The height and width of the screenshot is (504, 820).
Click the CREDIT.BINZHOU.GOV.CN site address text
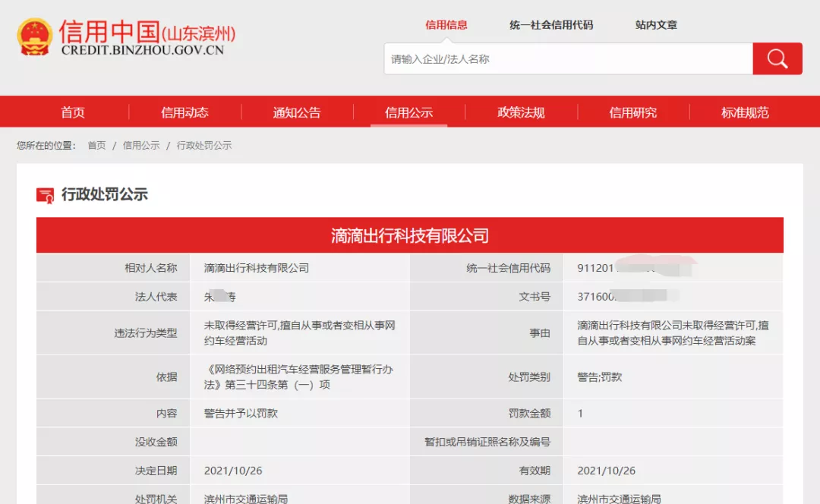pos(142,50)
